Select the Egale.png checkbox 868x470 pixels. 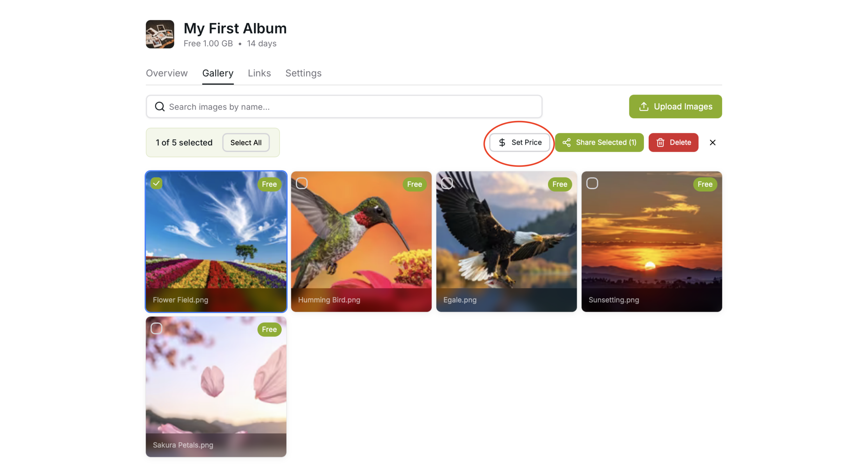click(447, 183)
